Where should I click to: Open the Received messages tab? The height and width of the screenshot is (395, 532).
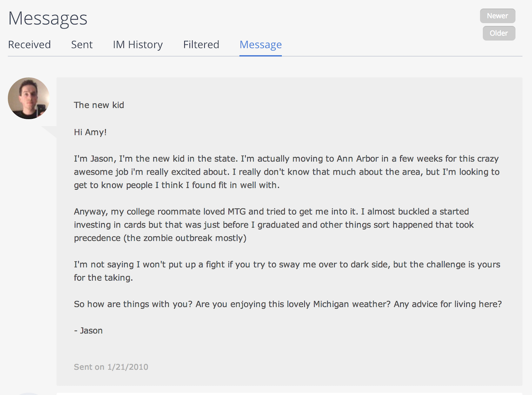point(30,45)
